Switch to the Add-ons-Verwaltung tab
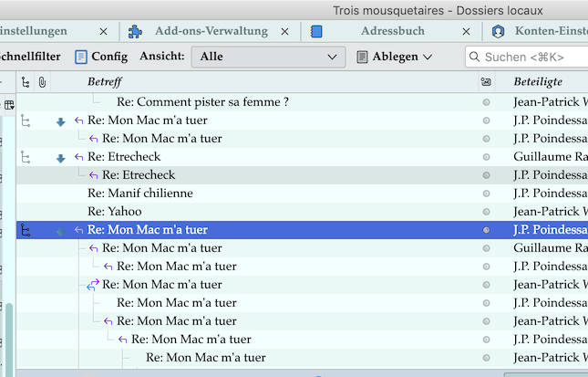Viewport: 588px width, 377px height. point(211,31)
